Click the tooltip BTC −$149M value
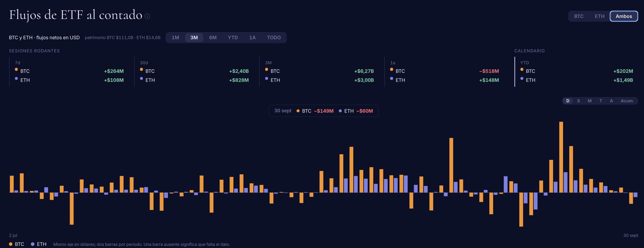This screenshot has width=644, height=248. (x=324, y=111)
